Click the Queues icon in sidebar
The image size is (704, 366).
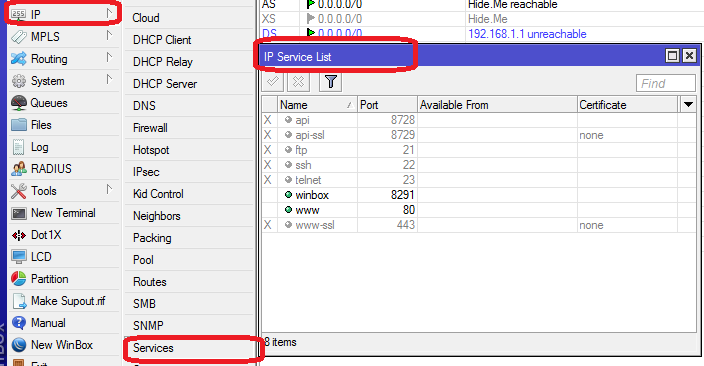[x=19, y=103]
